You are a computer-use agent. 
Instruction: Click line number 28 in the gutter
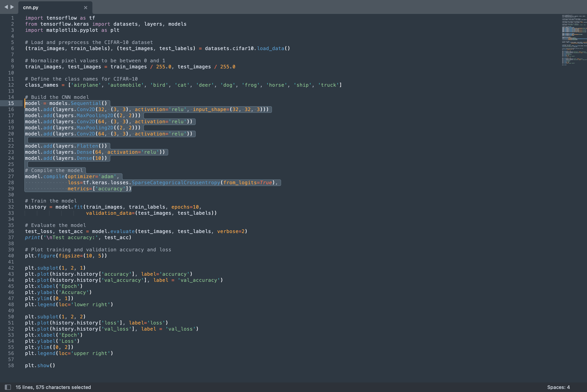[11, 183]
